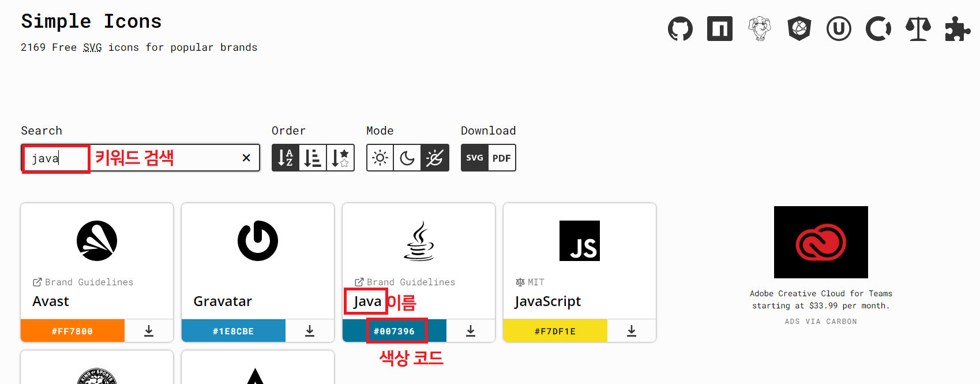Screen dimensions: 980x384
Task: Click the JavaScript title text
Action: coord(548,301)
